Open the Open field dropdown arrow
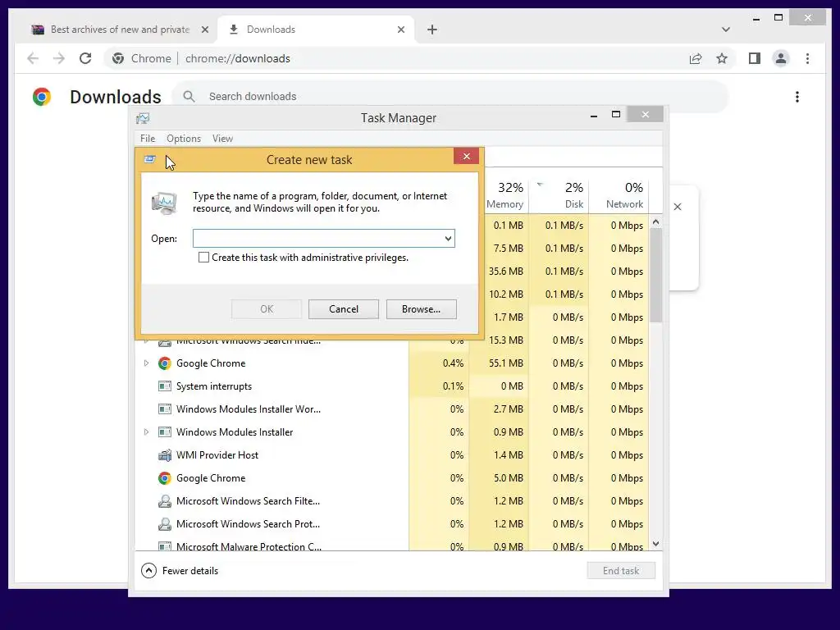 pyautogui.click(x=448, y=239)
